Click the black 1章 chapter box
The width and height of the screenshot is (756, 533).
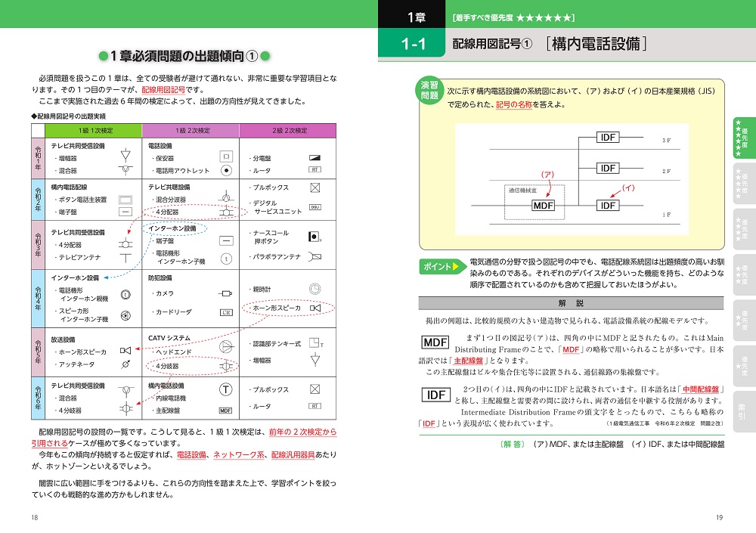412,14
